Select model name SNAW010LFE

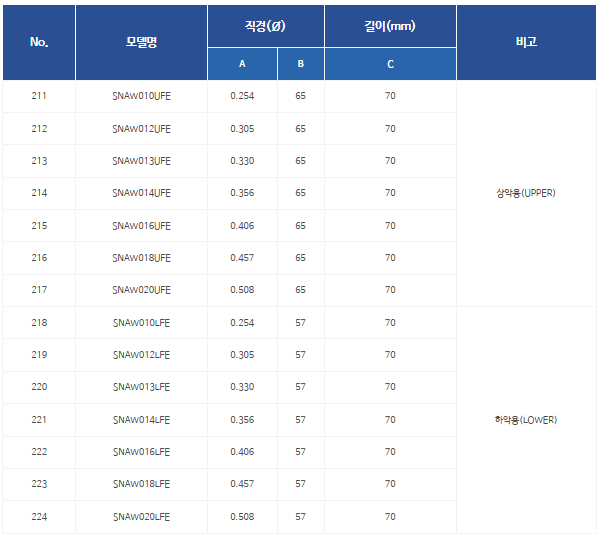tap(141, 323)
